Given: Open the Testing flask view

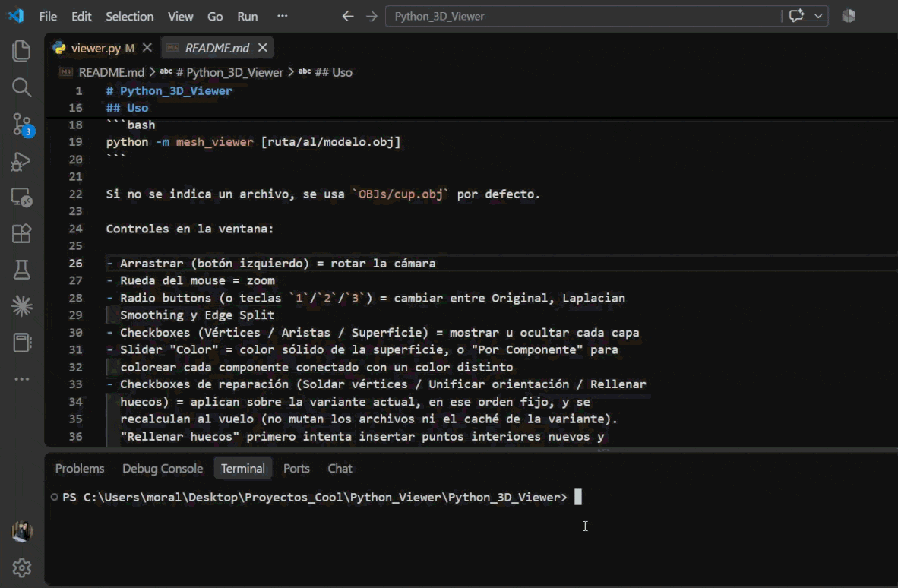Looking at the screenshot, I should [x=21, y=270].
